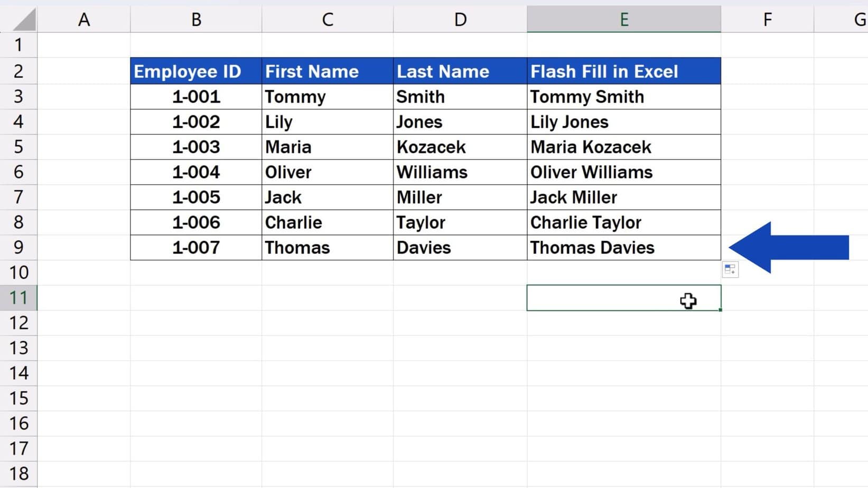Select the active empty cell E11
The image size is (868, 488).
pos(624,298)
